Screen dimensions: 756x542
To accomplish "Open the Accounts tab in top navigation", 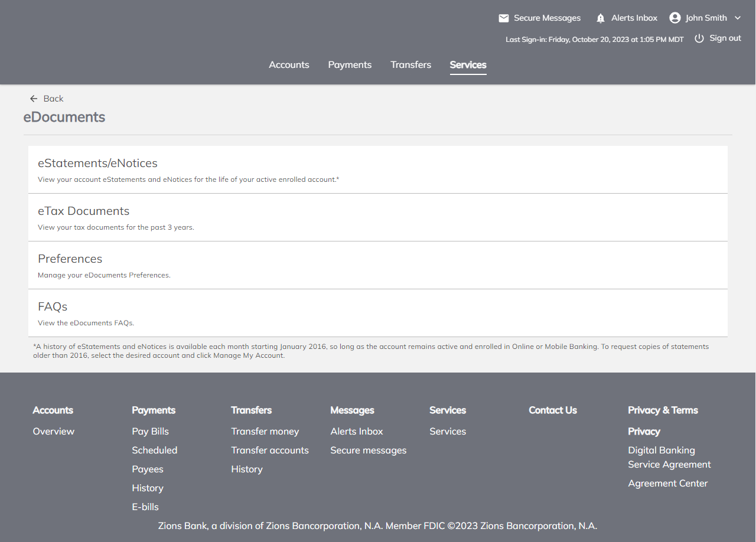I will tap(289, 65).
